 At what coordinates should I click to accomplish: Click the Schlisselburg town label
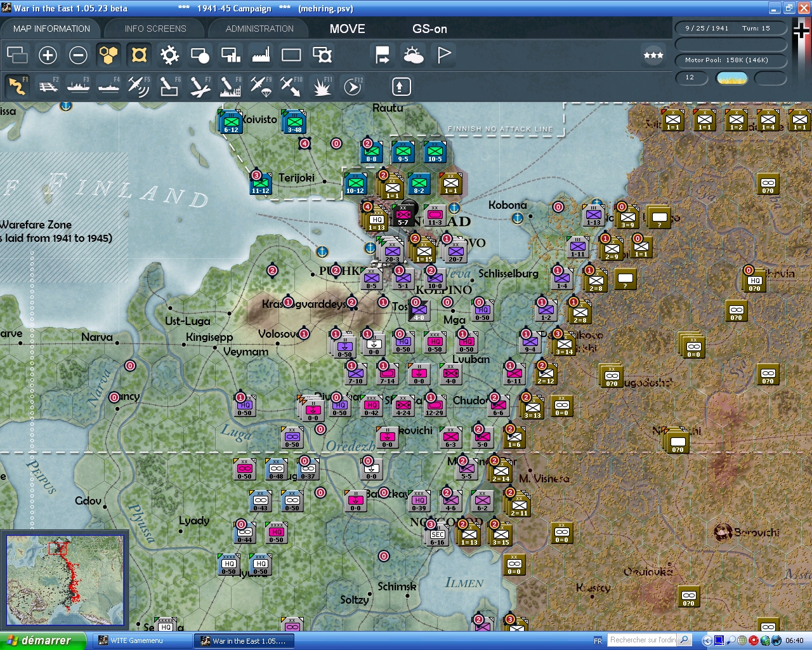(x=508, y=274)
